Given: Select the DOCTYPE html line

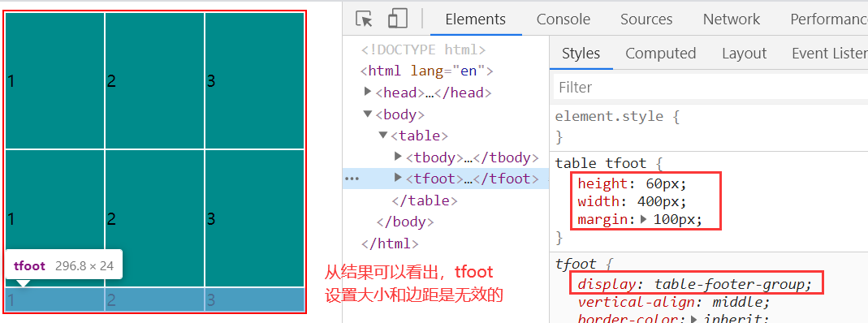Looking at the screenshot, I should pos(424,50).
